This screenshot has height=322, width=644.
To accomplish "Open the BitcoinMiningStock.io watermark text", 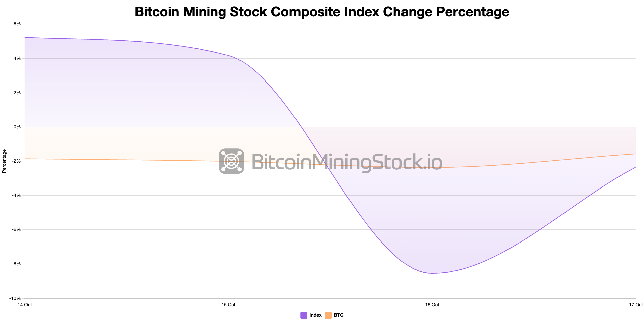I will click(346, 162).
